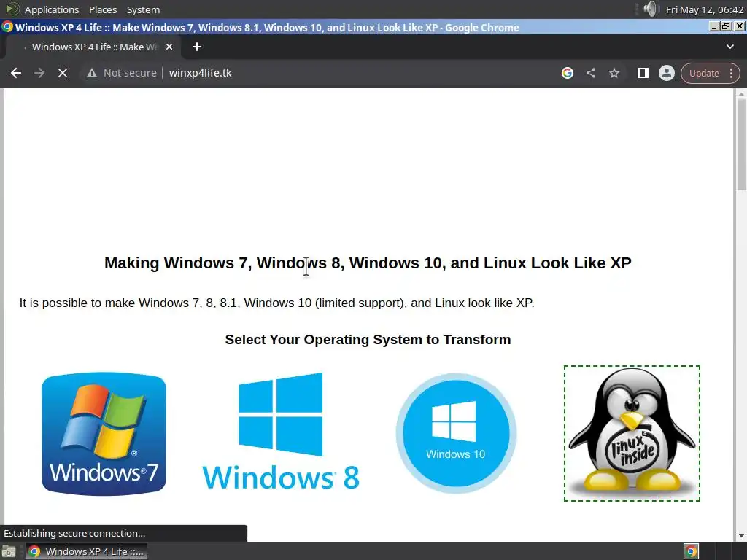Screen dimensions: 747x560
Task: Click the Chrome icon in bottom tray
Action: coord(691,551)
